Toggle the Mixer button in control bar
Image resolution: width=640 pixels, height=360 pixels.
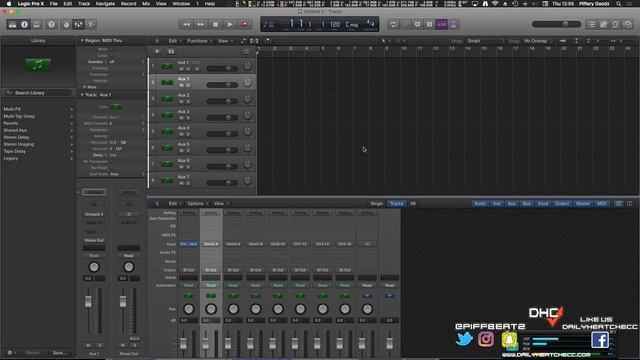click(x=78, y=24)
